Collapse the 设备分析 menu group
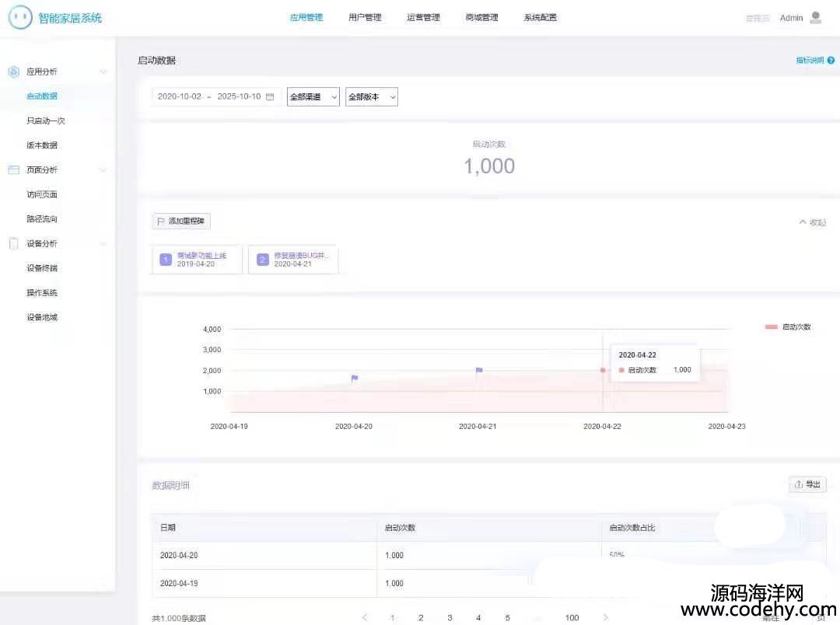Screen dimensions: 840x625 point(103,243)
